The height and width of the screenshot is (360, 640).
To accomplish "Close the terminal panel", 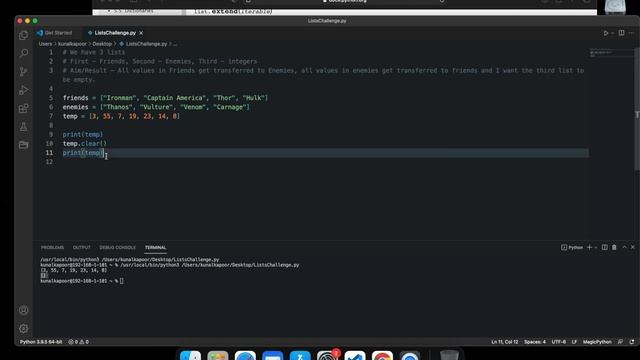I will coord(633,247).
